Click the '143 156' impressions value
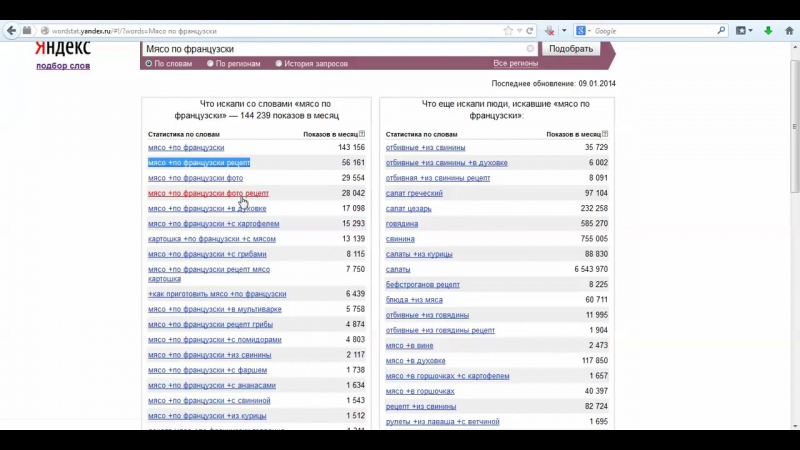This screenshot has width=800, height=450. [352, 147]
